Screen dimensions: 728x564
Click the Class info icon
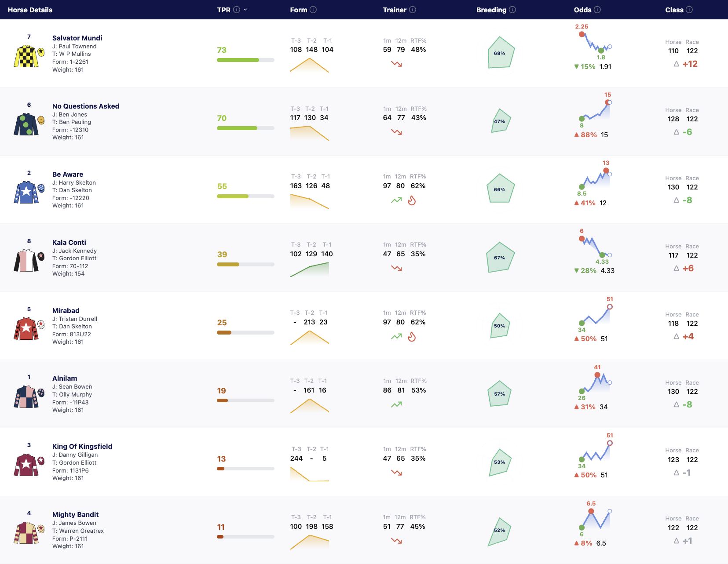tap(689, 10)
